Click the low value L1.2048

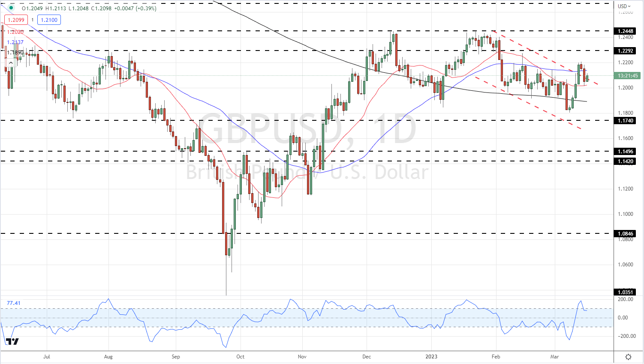point(79,8)
